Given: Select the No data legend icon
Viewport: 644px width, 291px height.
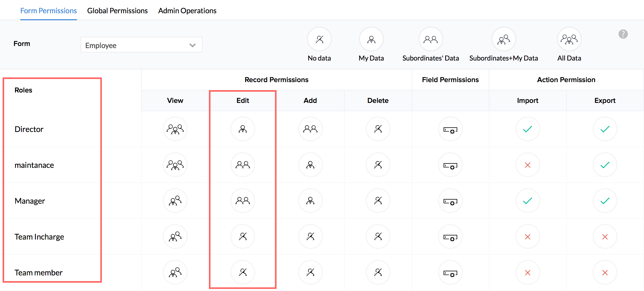Looking at the screenshot, I should click(319, 39).
